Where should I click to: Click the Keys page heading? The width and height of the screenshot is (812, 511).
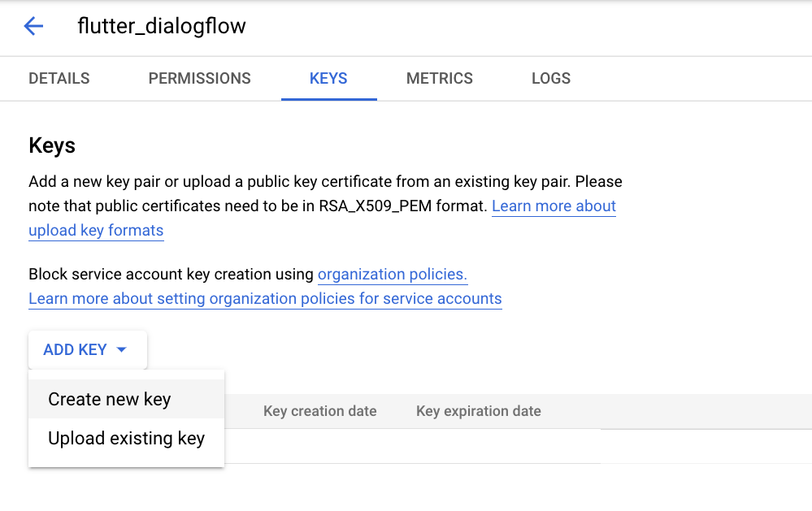pyautogui.click(x=51, y=145)
